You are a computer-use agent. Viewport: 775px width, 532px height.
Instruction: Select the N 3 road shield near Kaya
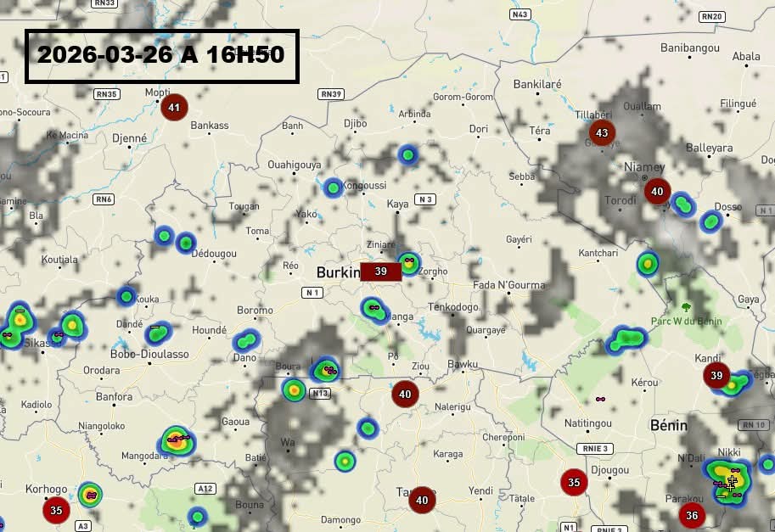click(x=424, y=200)
